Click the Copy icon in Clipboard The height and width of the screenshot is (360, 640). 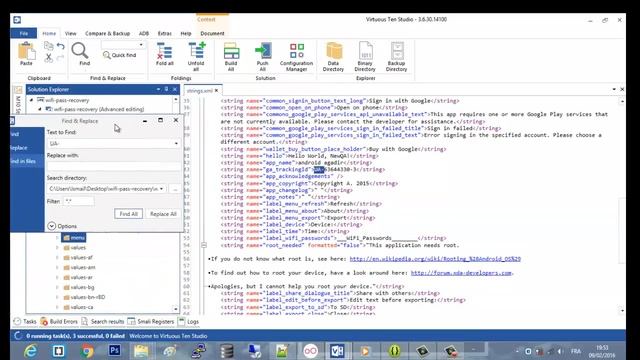coord(49,46)
